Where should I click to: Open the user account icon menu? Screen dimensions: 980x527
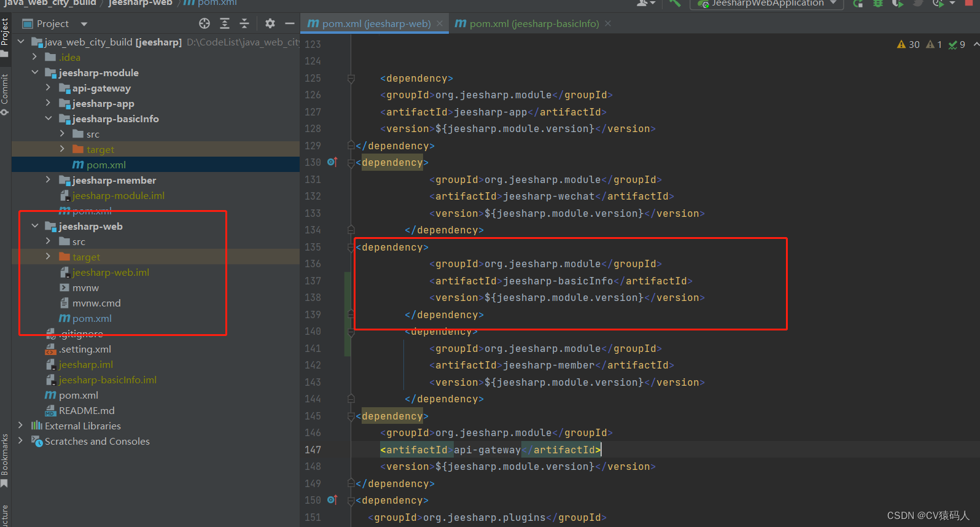click(x=645, y=3)
